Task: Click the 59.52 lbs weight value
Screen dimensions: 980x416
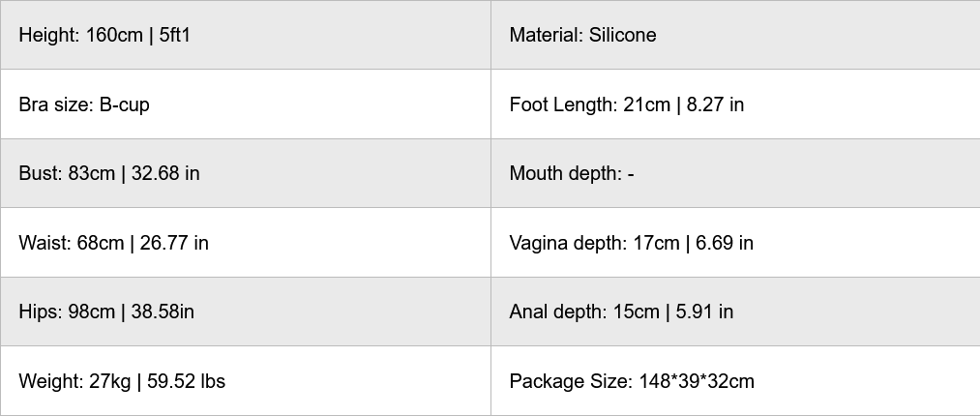Action: point(184,381)
